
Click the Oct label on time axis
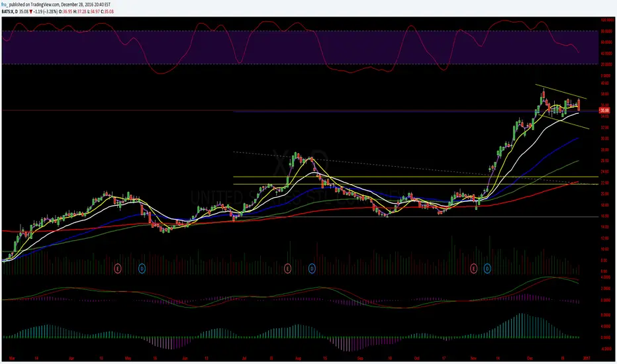417,359
